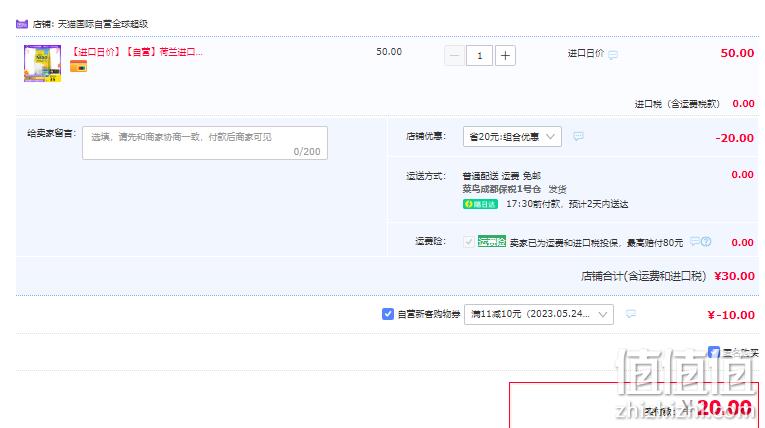
Task: Click the 进口日价 promotion label
Action: tap(585, 53)
